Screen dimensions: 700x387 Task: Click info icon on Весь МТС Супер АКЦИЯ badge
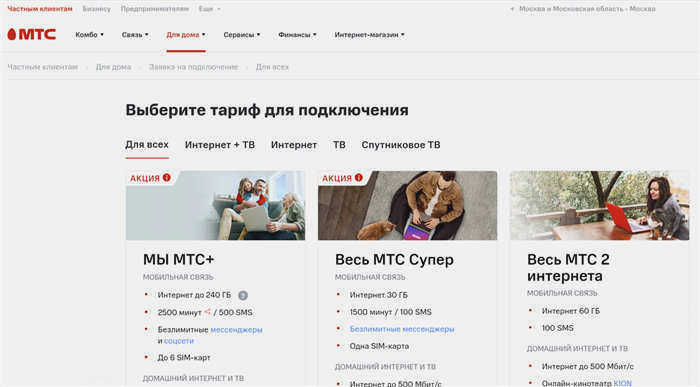(x=358, y=178)
